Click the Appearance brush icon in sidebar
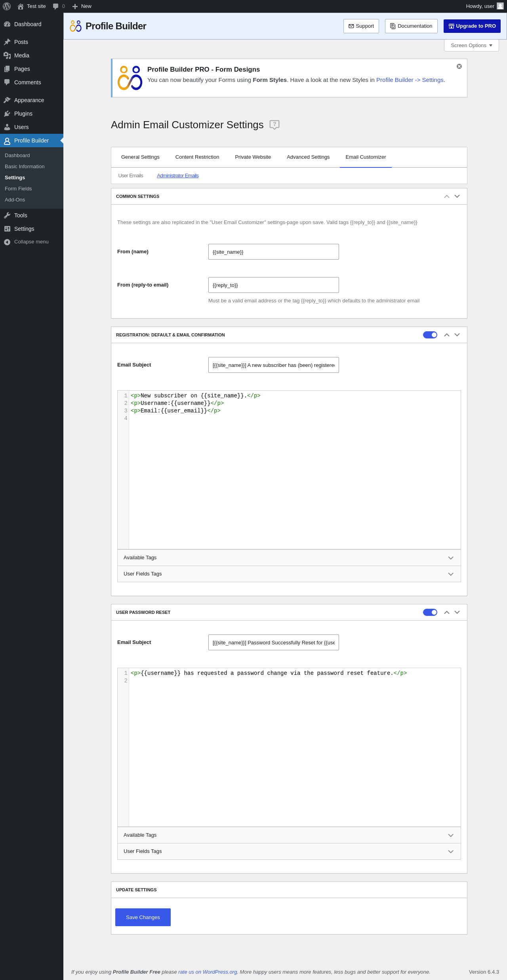The image size is (507, 980). coord(7,100)
